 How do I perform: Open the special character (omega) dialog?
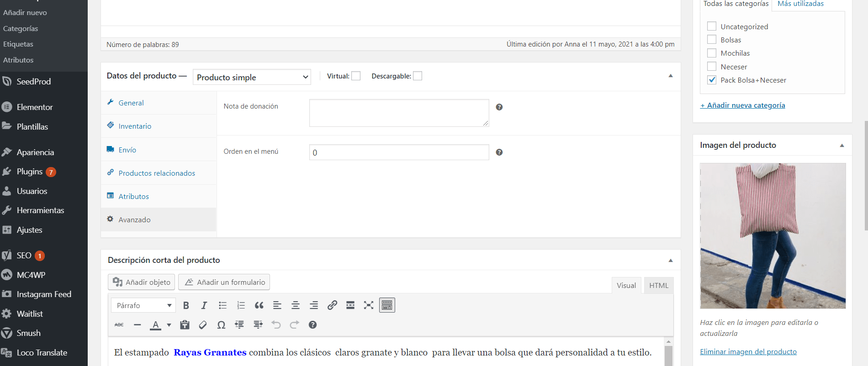click(221, 325)
